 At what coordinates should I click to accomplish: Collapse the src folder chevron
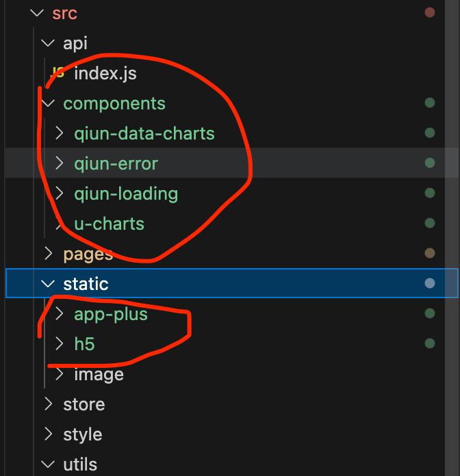point(37,13)
